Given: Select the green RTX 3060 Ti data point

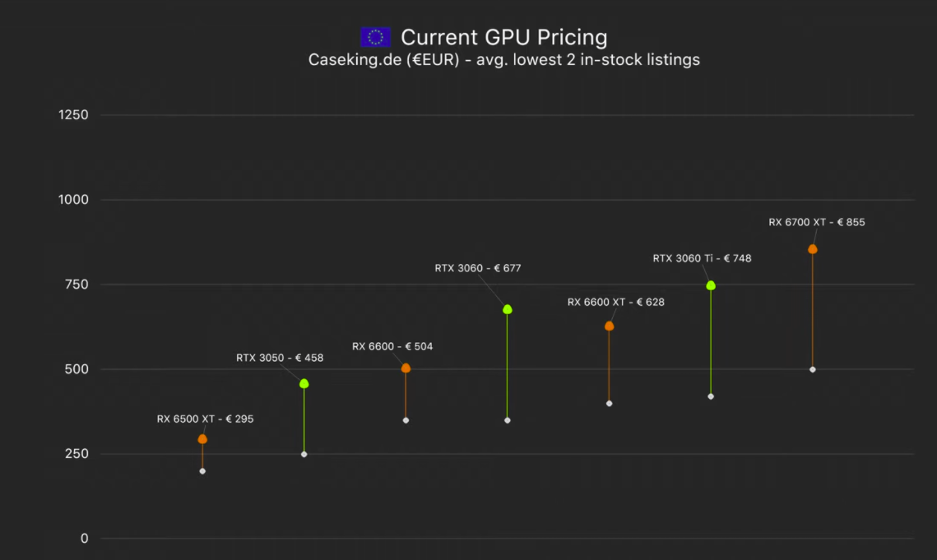Looking at the screenshot, I should pyautogui.click(x=711, y=285).
